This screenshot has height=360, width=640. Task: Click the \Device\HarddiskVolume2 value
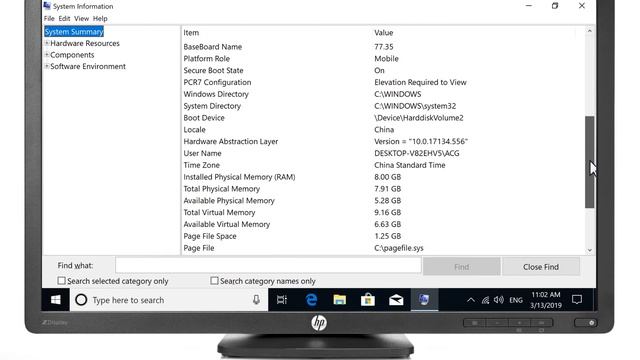pyautogui.click(x=419, y=118)
